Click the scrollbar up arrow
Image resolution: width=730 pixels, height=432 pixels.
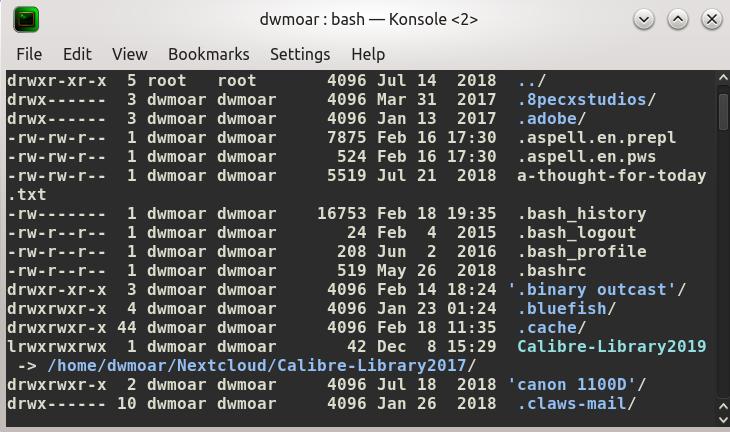[723, 78]
